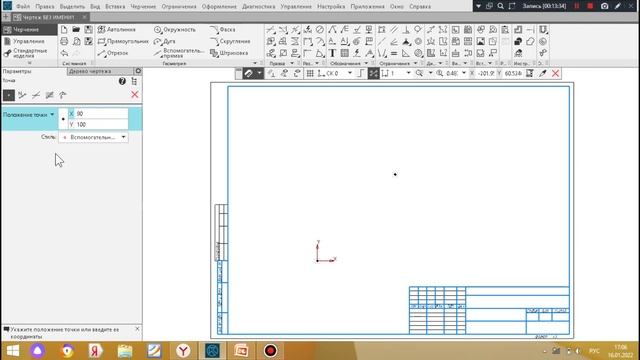Open the СК 0 coordinate system dropdown
640x360 pixels.
[350, 73]
